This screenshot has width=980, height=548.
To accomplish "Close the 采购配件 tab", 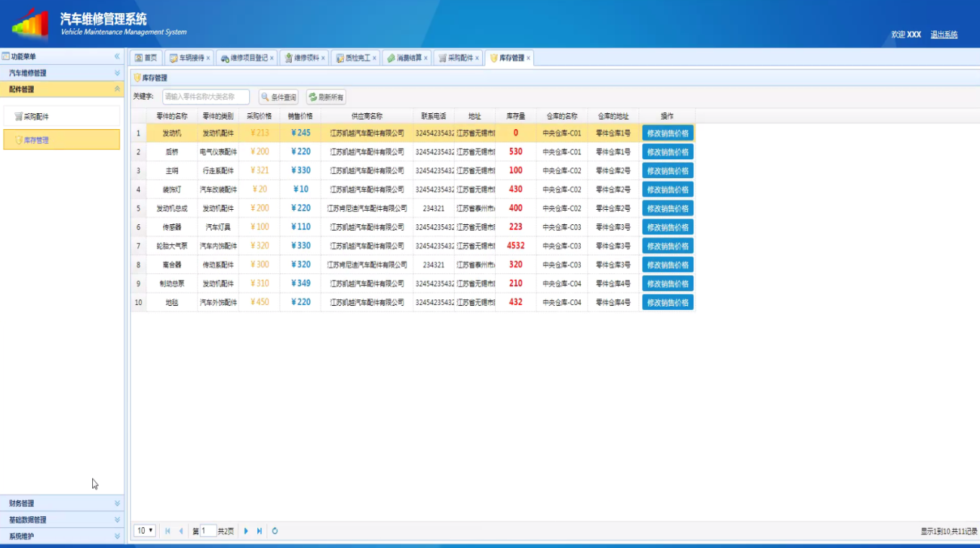I will click(x=477, y=58).
